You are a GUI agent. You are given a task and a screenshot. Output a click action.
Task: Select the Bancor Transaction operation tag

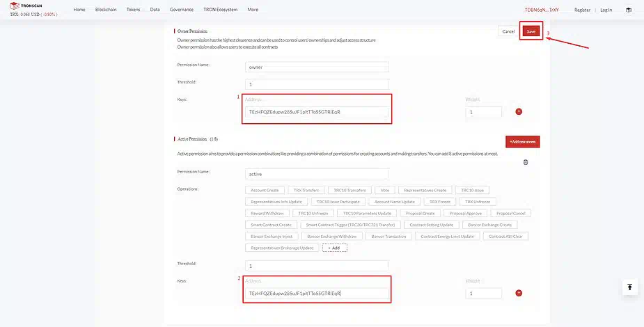(388, 236)
